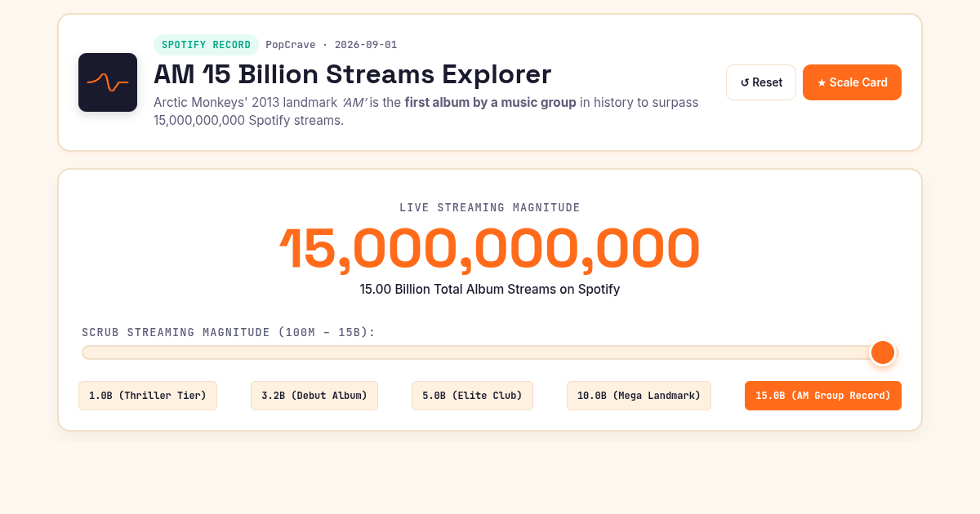Click the PopCrave date source text
Image resolution: width=980 pixels, height=514 pixels.
pos(332,45)
